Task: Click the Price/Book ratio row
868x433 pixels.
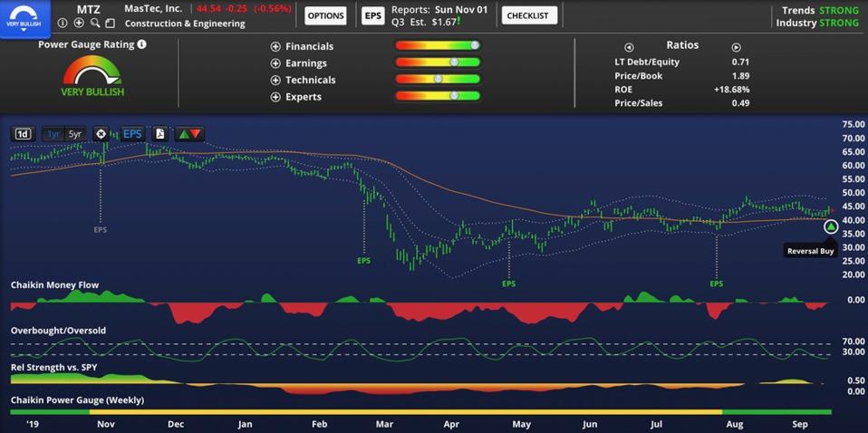Action: tap(682, 76)
